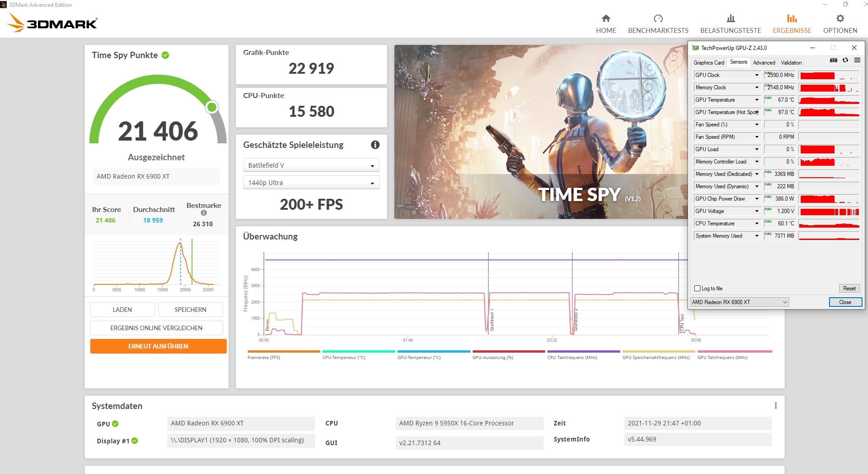The image size is (868, 474).
Task: Expand CPU Temperature sensor dropdown
Action: tap(757, 223)
